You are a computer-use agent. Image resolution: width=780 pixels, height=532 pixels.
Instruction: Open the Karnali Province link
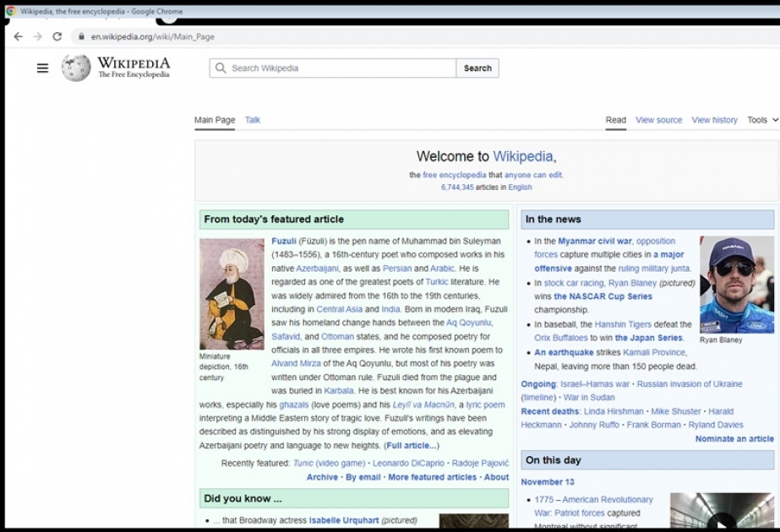(x=654, y=352)
